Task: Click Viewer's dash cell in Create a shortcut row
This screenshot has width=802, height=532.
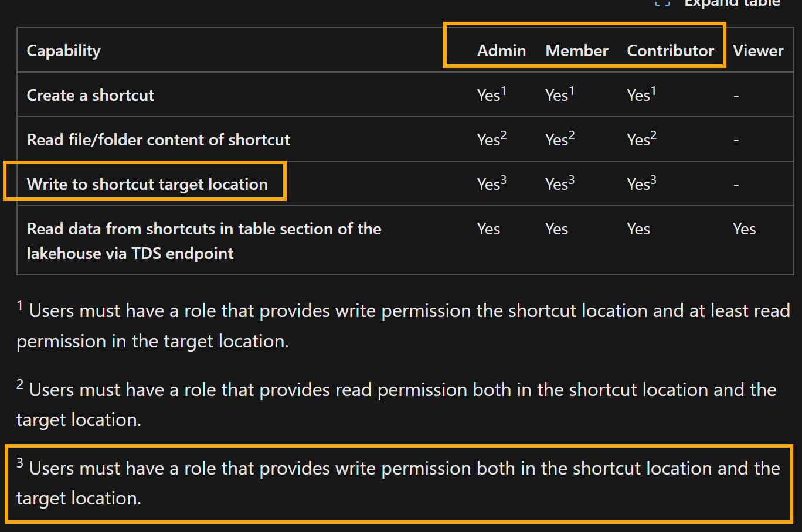Action: tap(736, 96)
